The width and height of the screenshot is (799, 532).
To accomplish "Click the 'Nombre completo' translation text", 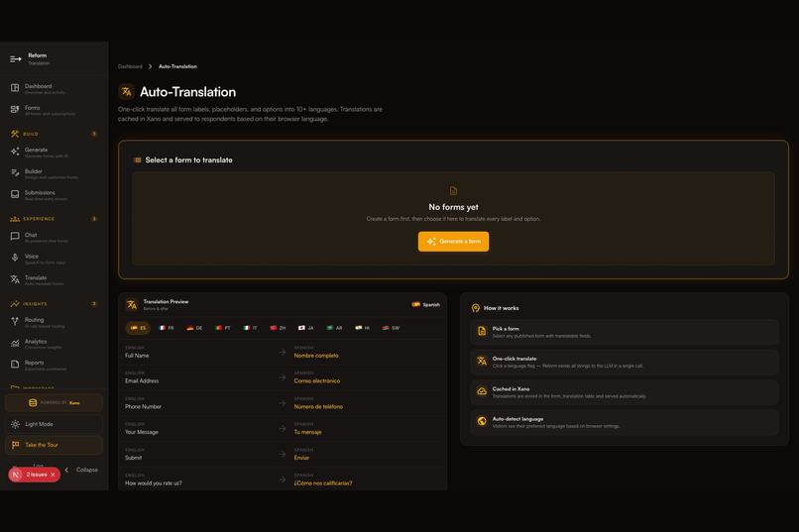I will click(316, 356).
